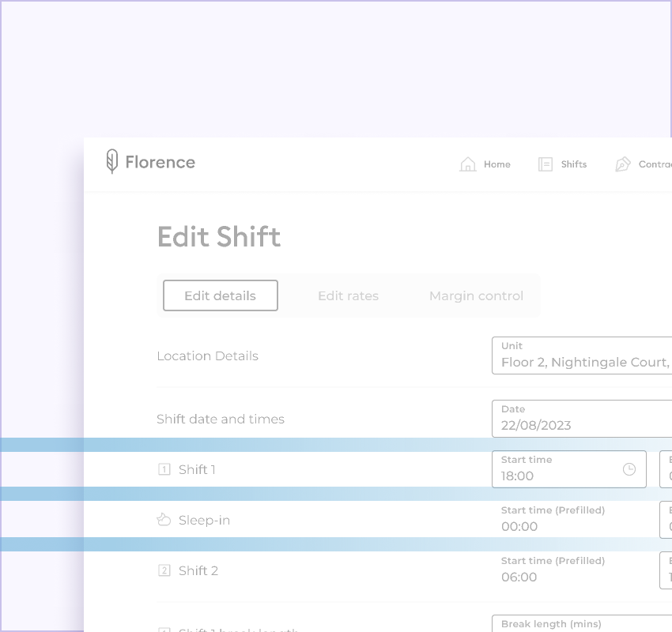Click the Shift 1 number icon
Image resolution: width=672 pixels, height=632 pixels.
tap(164, 469)
